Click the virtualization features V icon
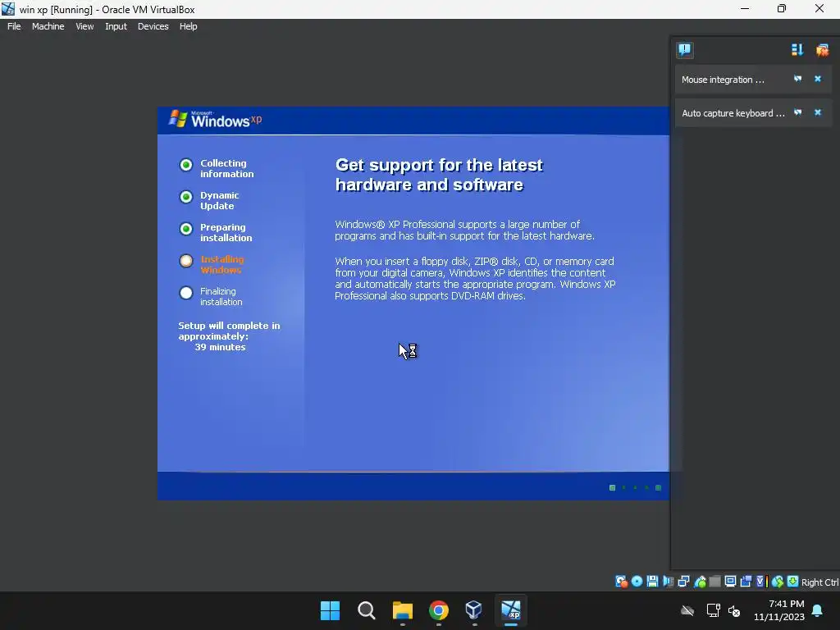 [x=760, y=582]
